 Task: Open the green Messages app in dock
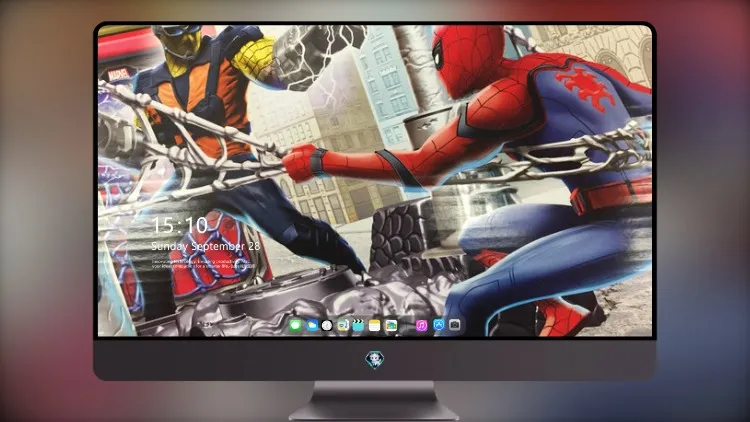tap(296, 326)
